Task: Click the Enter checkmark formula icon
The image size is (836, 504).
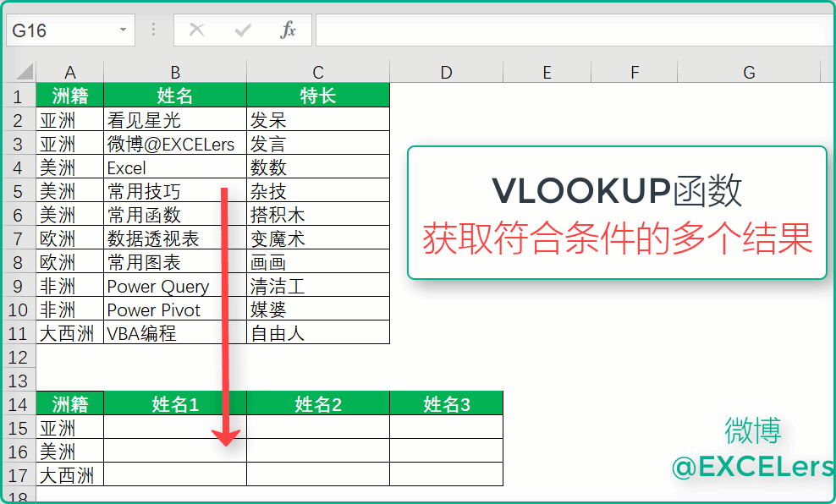Action: pos(244,30)
